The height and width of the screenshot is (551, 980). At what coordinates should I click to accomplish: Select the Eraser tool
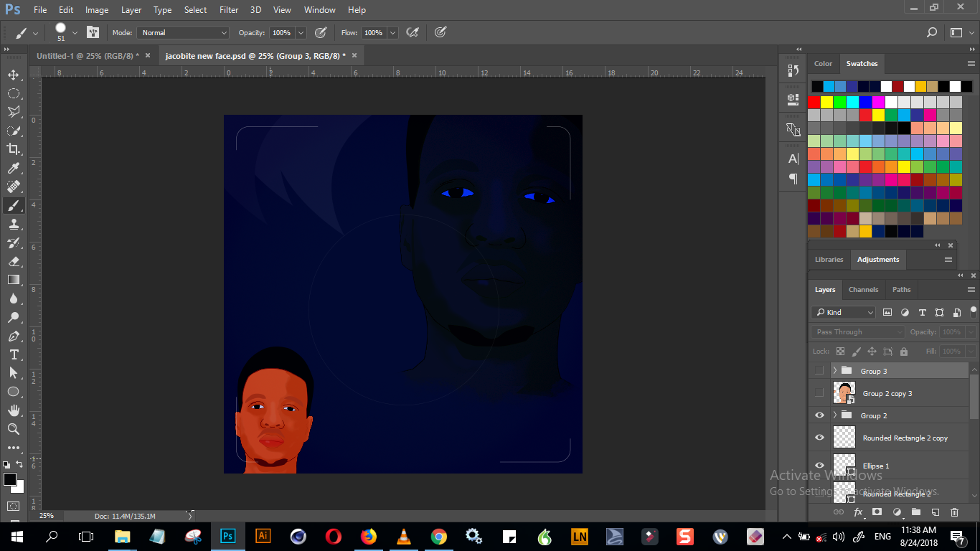coord(13,261)
